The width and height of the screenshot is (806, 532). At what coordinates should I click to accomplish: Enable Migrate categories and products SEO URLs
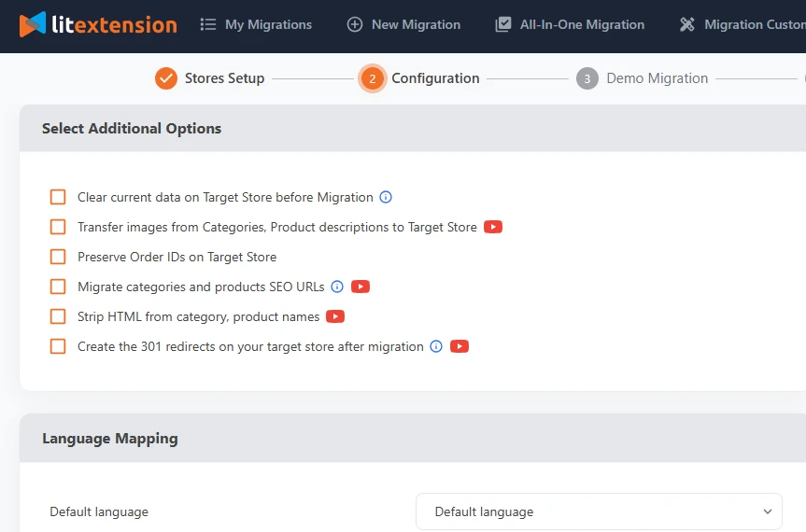tap(58, 287)
